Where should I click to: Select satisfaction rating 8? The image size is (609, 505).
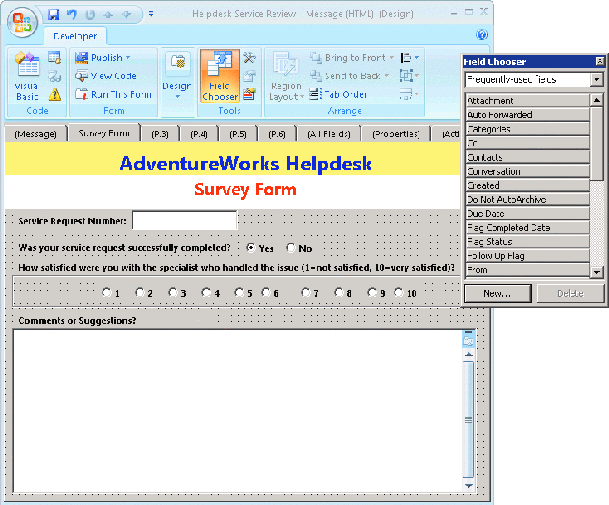[339, 293]
